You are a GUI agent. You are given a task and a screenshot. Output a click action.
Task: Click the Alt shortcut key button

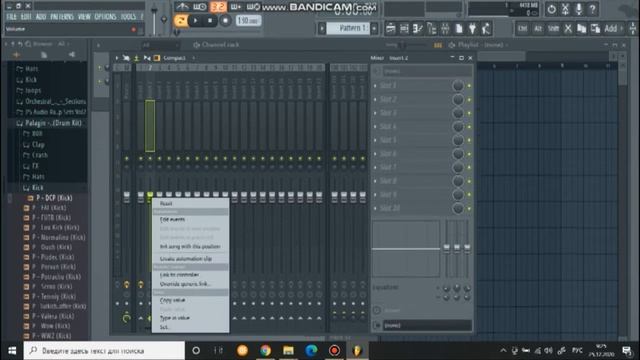[x=538, y=29]
